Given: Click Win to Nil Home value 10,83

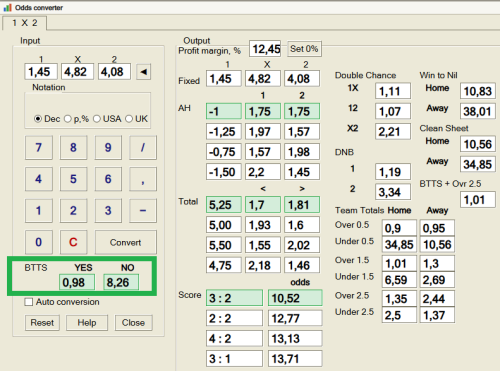Looking at the screenshot, I should coord(478,91).
